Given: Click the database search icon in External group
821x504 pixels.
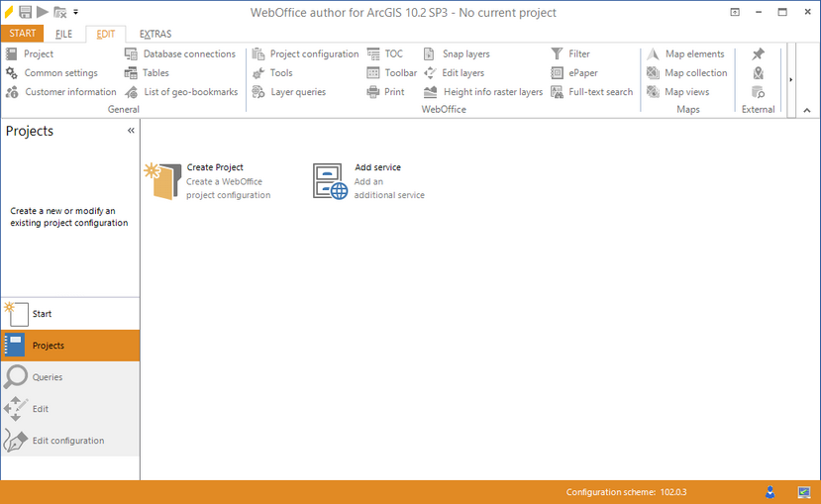Looking at the screenshot, I should click(x=758, y=92).
